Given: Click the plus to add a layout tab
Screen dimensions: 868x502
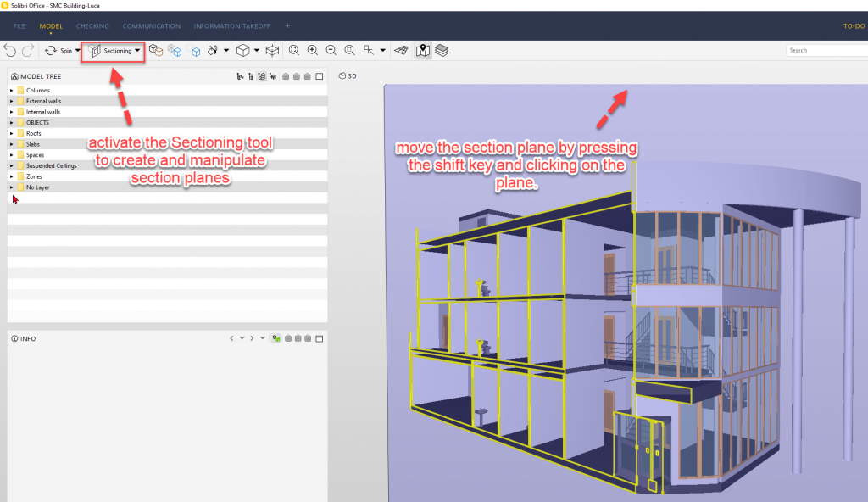Looking at the screenshot, I should pos(287,25).
